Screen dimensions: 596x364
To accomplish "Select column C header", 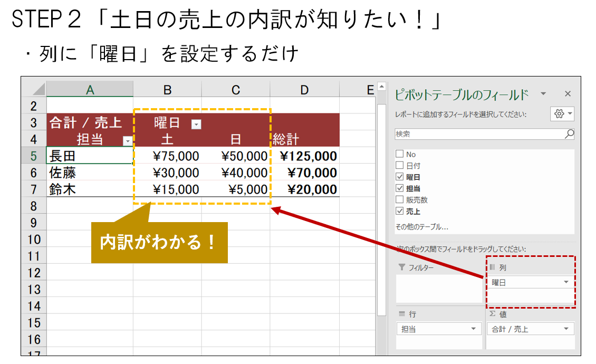I will tap(236, 90).
